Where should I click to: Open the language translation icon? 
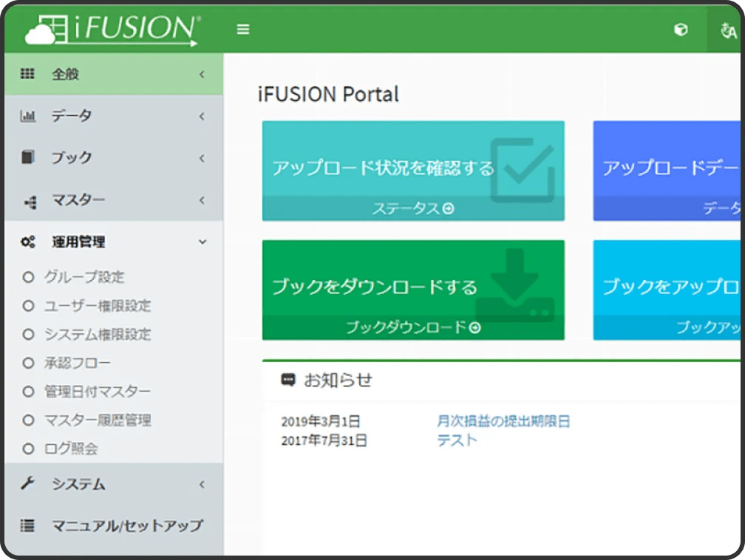tap(728, 30)
